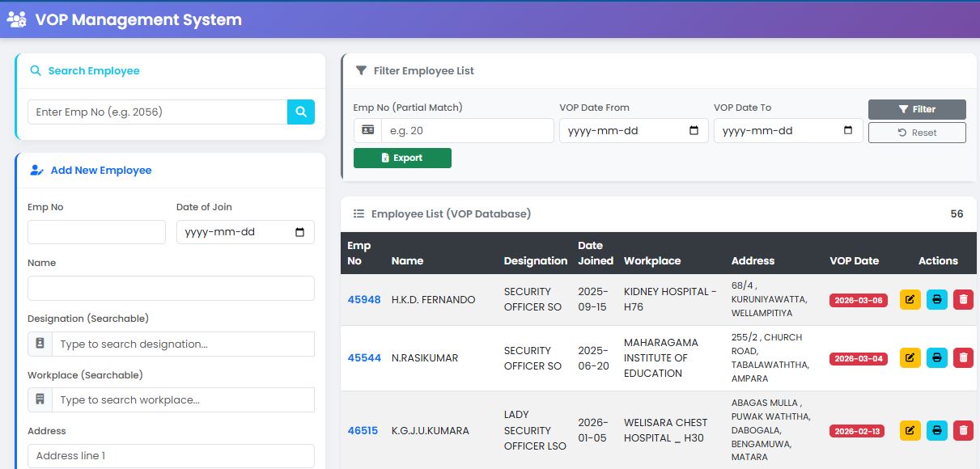Edit the K.G.J.U.KUMARA entry
The width and height of the screenshot is (980, 469).
tap(910, 430)
